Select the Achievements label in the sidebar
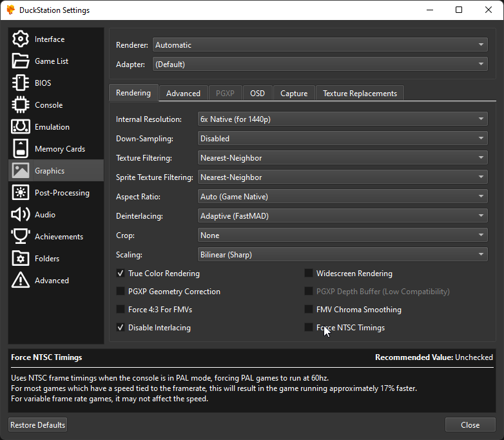Screen dimensions: 504x440 (59, 237)
